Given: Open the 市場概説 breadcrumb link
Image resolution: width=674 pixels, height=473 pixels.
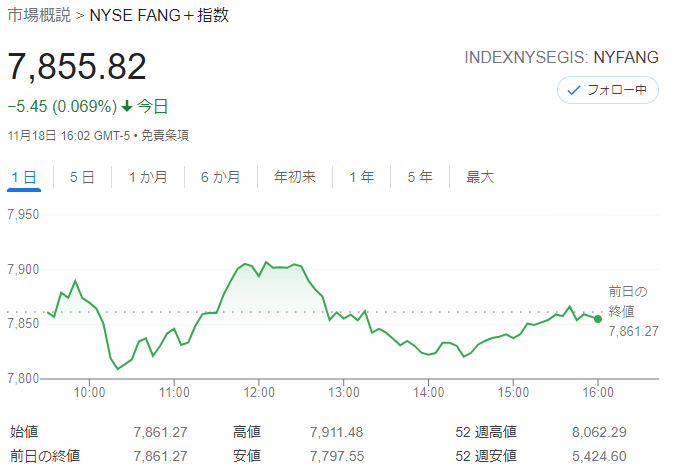Looking at the screenshot, I should pyautogui.click(x=39, y=15).
